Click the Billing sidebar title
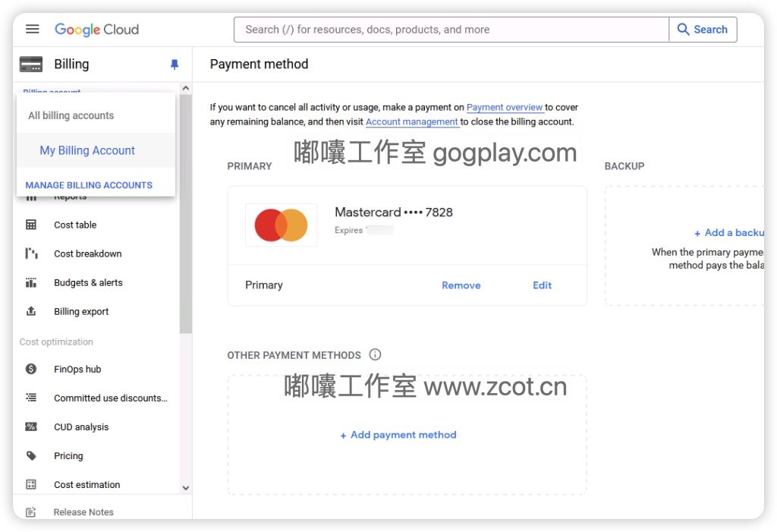 (72, 65)
